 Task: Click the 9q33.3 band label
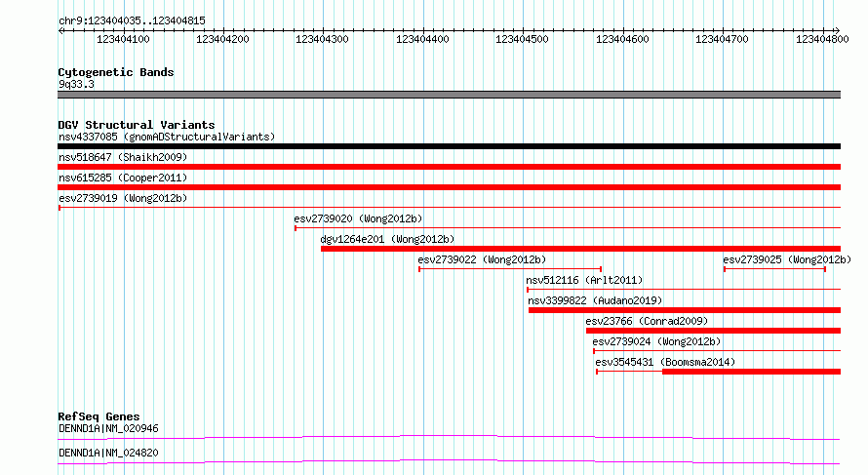click(76, 84)
